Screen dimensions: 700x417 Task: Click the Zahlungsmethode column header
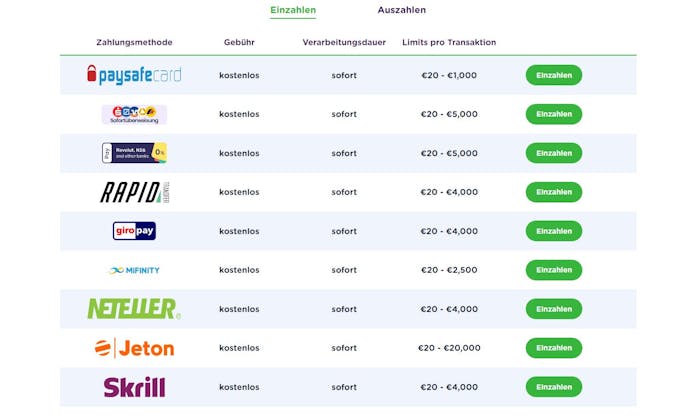tap(134, 42)
